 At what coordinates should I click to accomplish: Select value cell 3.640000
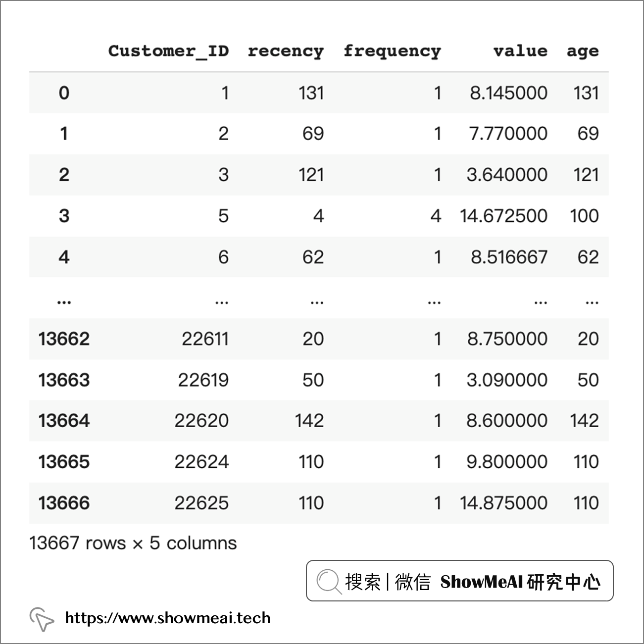507,175
